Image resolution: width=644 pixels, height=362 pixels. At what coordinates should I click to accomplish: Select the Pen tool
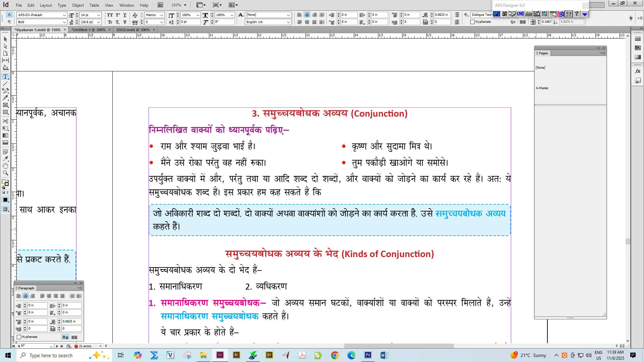pos(5,91)
